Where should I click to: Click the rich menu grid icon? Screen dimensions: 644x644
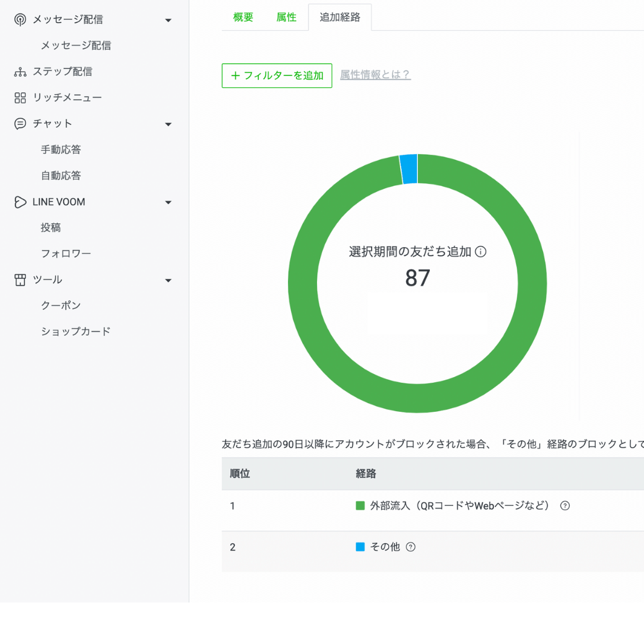tap(20, 98)
